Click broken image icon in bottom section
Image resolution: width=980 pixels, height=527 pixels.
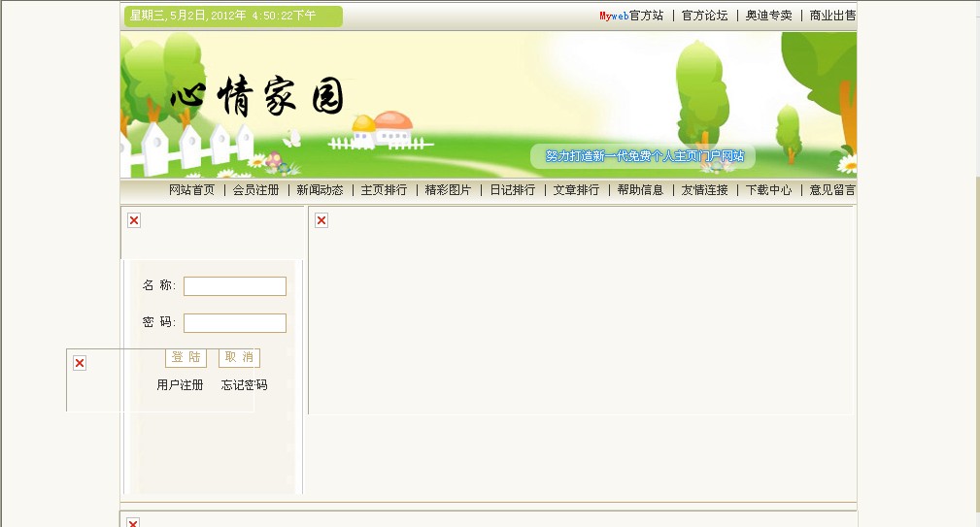point(132,522)
